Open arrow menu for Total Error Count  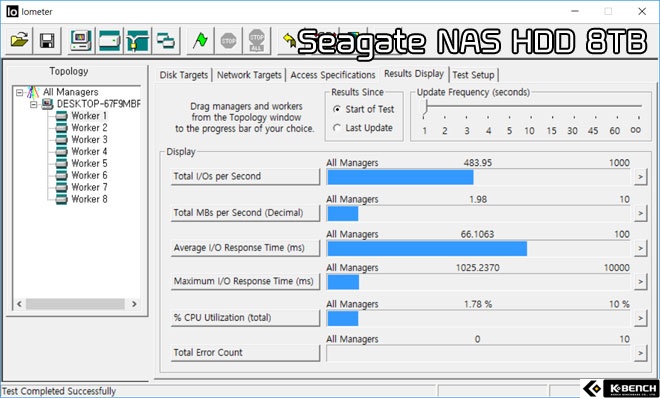click(640, 353)
